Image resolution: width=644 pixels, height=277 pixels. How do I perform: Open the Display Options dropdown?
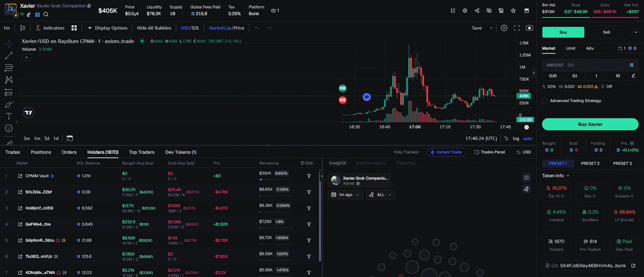pos(107,28)
